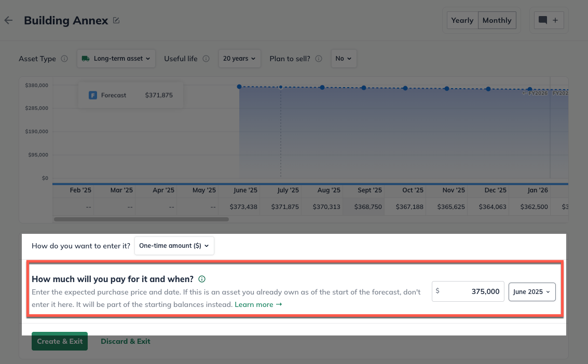588x364 pixels.
Task: Open the One-time amount ($) dropdown
Action: 174,246
